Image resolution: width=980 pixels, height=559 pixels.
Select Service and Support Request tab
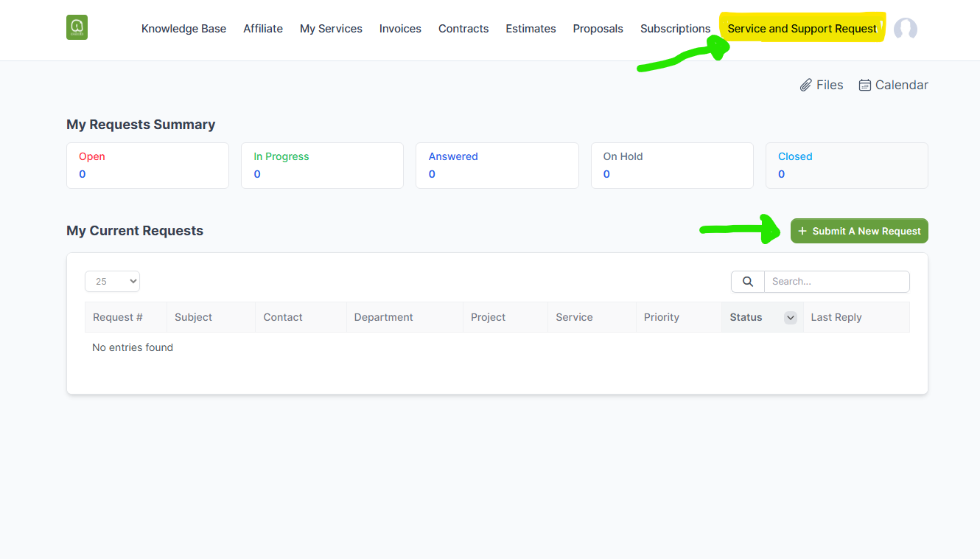(x=802, y=29)
